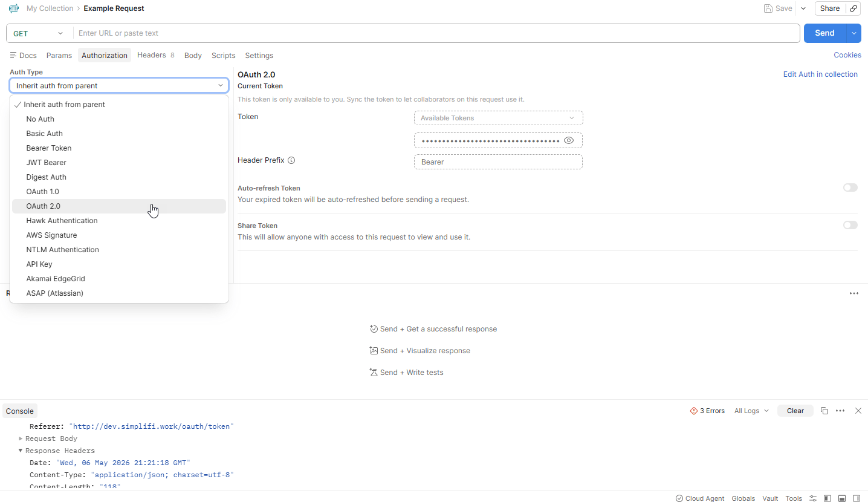Open the response panel three-dots menu
The image size is (868, 502).
pyautogui.click(x=854, y=293)
